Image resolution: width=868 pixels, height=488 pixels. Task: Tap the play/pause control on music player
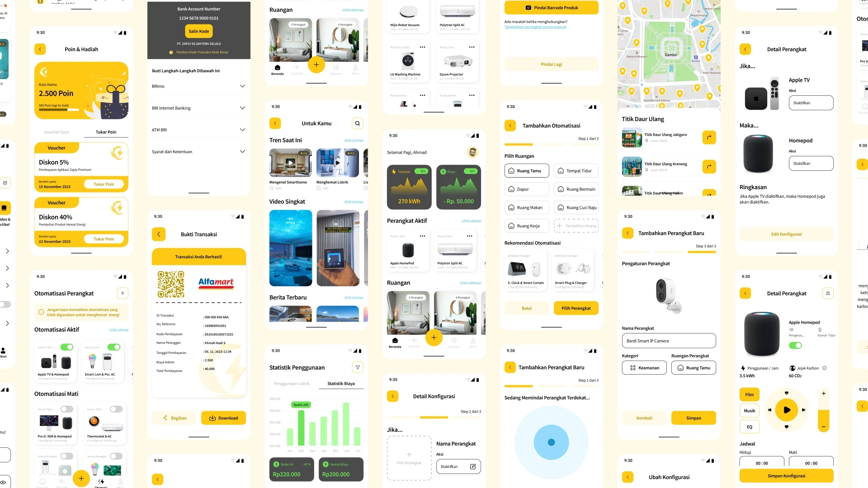point(786,410)
